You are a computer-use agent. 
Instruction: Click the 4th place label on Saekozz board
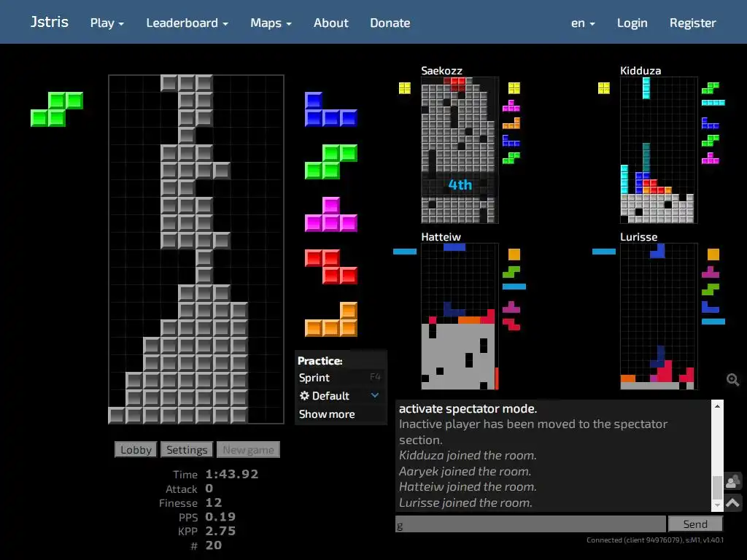coord(460,184)
